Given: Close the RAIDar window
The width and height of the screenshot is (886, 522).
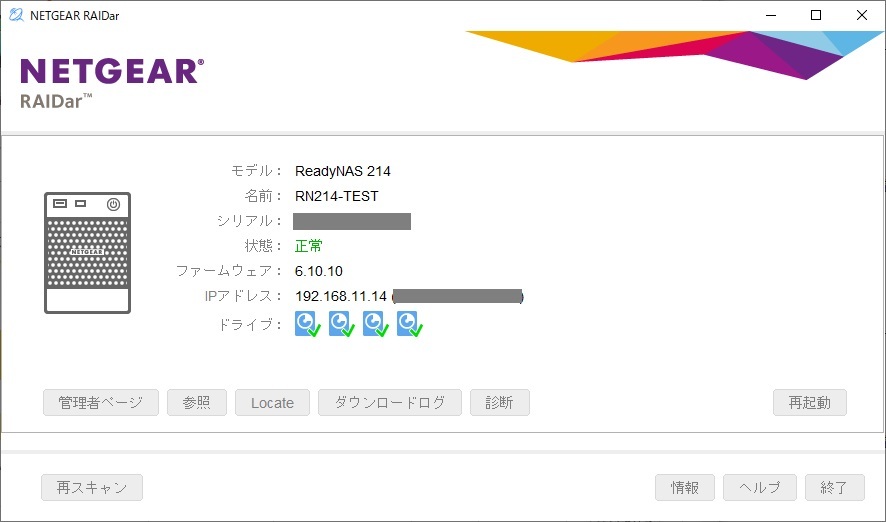Looking at the screenshot, I should tap(862, 15).
